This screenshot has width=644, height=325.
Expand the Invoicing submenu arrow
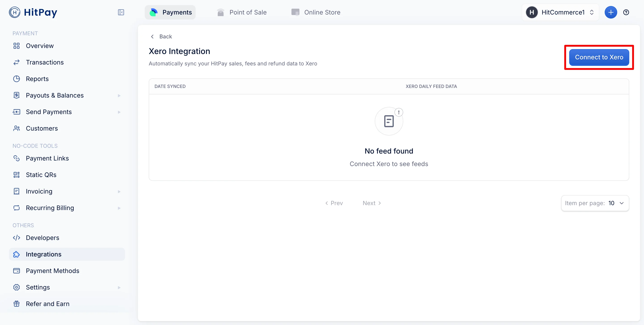119,191
